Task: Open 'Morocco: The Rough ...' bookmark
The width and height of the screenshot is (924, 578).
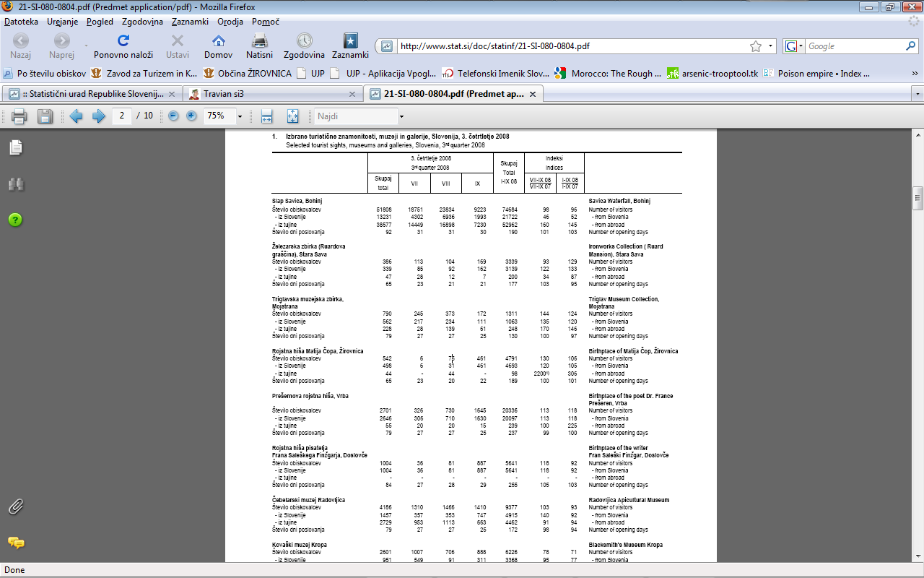Action: tap(608, 73)
